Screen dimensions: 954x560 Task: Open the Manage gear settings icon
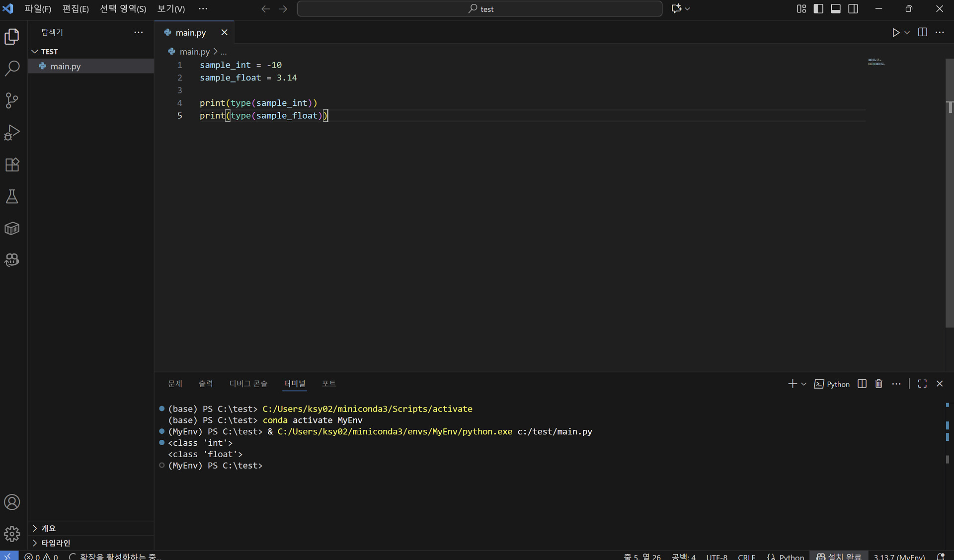(x=12, y=534)
